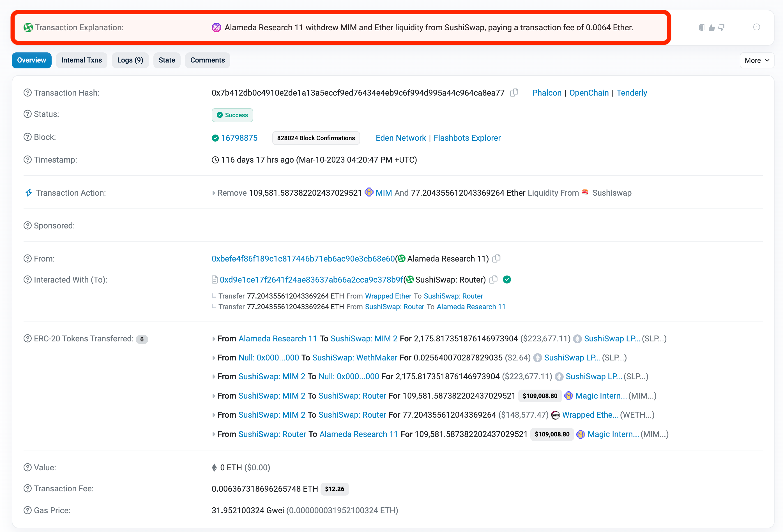The image size is (783, 532).
Task: Expand the first ERC-20 transfer row arrow
Action: (214, 339)
